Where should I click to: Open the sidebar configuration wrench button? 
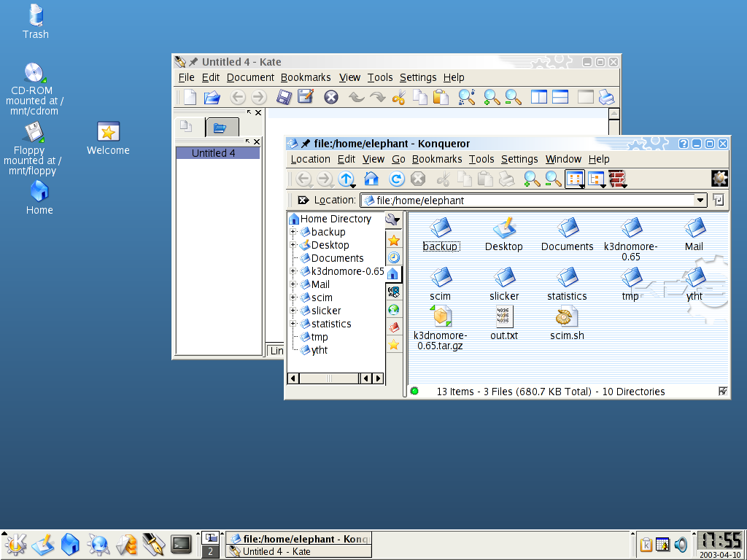pyautogui.click(x=392, y=219)
